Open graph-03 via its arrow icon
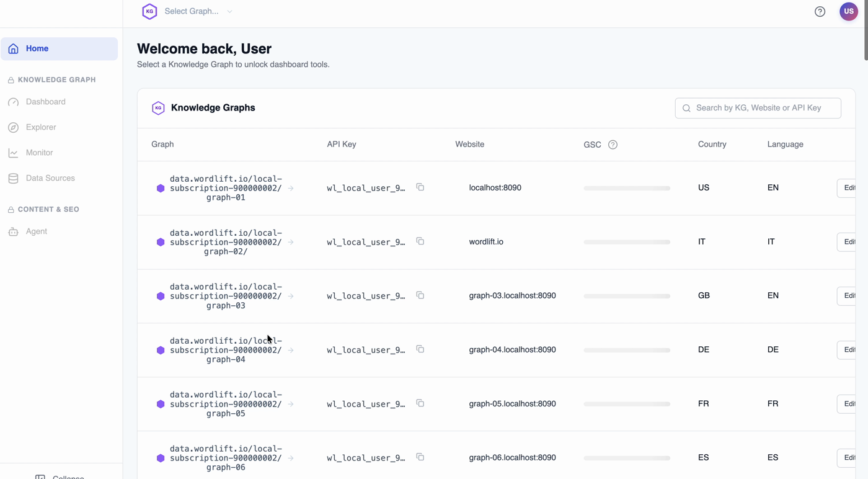Image resolution: width=868 pixels, height=479 pixels. [291, 296]
